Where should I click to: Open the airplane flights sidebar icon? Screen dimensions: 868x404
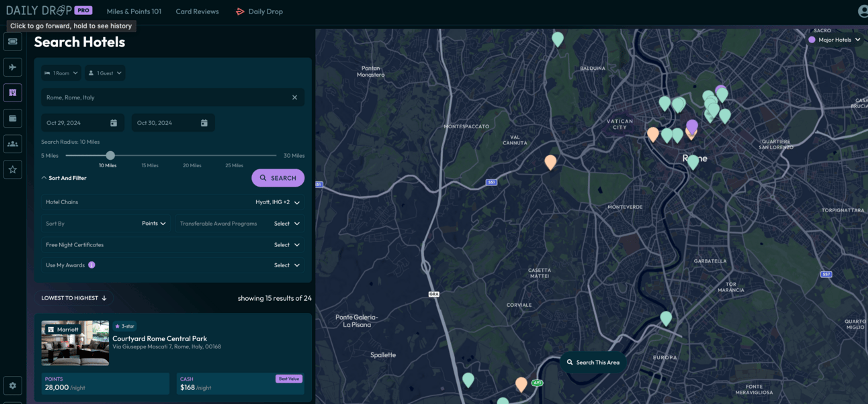pos(13,67)
